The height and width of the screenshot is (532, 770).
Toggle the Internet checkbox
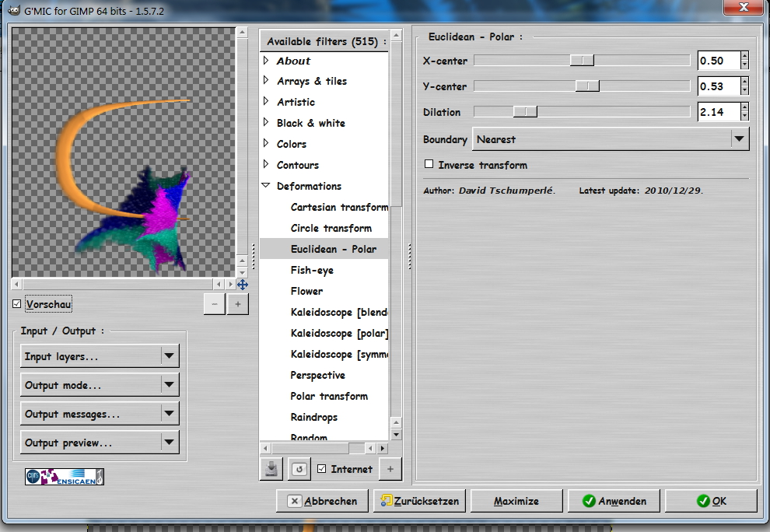click(322, 469)
